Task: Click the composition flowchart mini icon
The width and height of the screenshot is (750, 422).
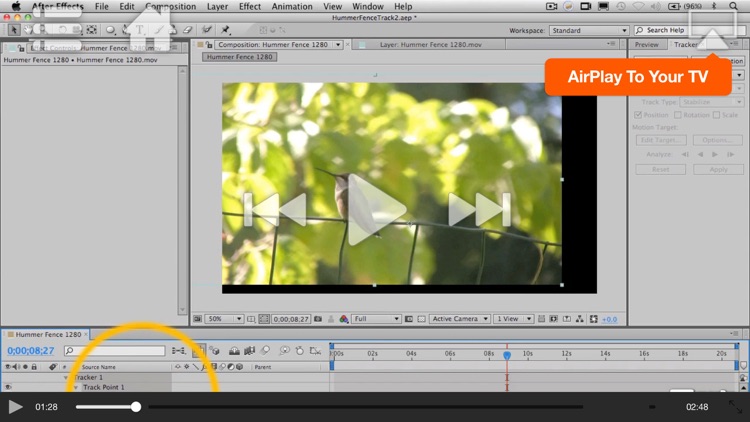Action: tap(179, 351)
